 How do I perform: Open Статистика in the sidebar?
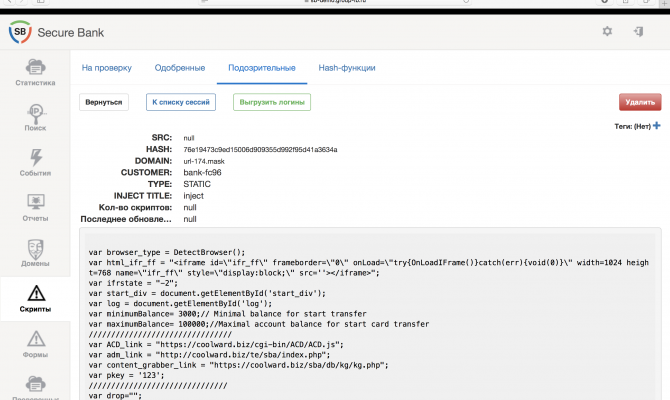[x=35, y=73]
